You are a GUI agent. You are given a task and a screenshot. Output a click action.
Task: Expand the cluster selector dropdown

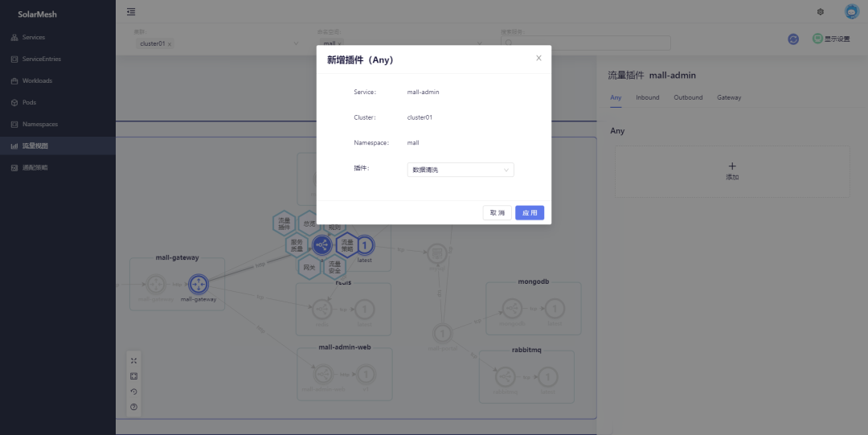(296, 43)
